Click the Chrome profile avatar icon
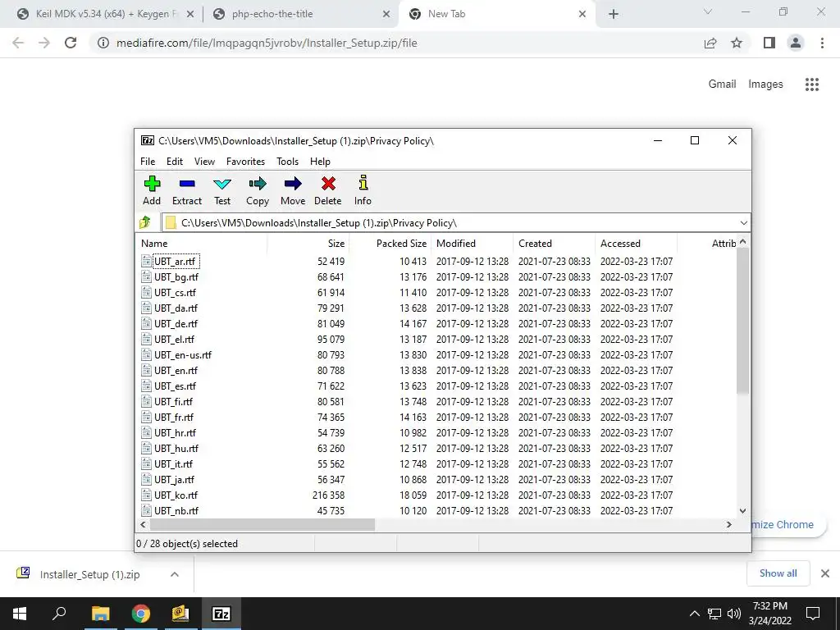 (x=796, y=43)
